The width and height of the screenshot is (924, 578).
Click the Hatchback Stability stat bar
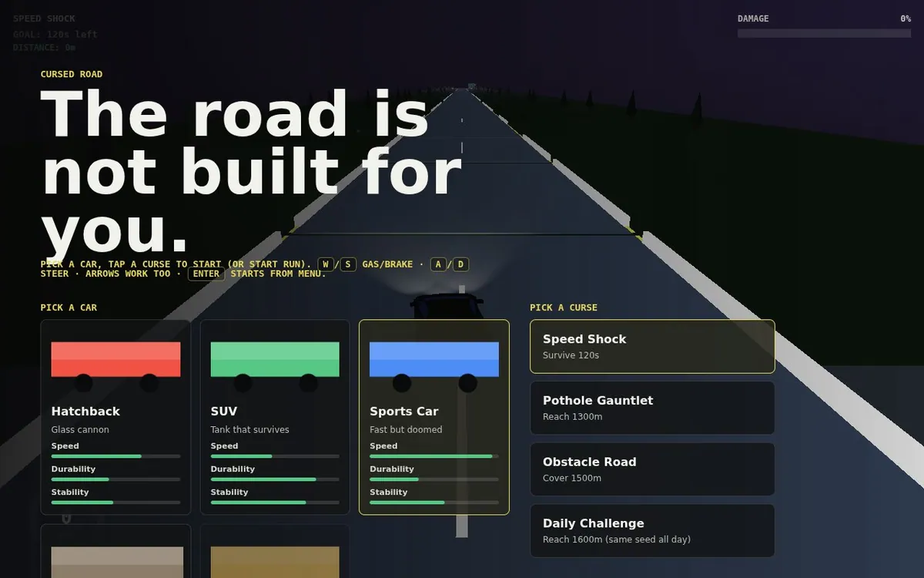tap(115, 502)
